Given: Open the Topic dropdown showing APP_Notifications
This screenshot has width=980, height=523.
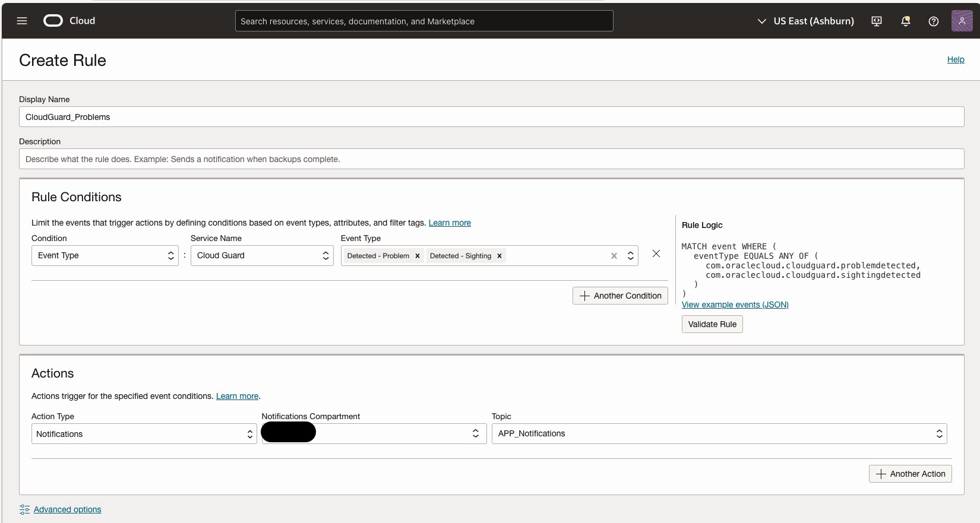Looking at the screenshot, I should tap(719, 434).
